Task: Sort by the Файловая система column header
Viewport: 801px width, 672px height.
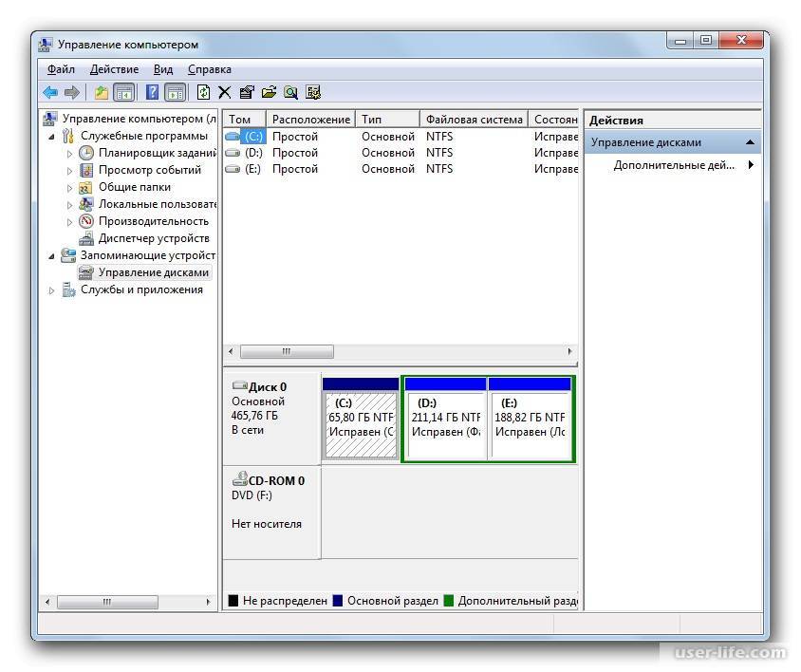Action: click(x=474, y=120)
